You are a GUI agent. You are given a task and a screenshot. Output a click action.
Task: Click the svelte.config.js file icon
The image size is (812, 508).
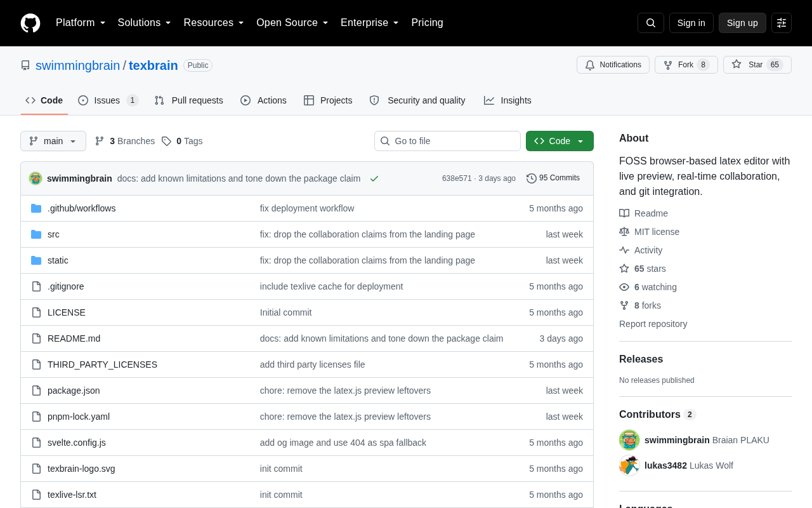tap(36, 443)
